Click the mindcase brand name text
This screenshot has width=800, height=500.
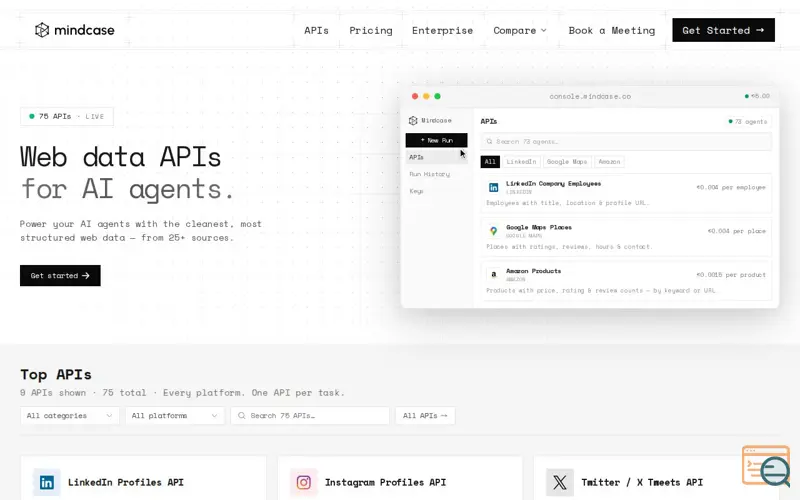point(84,31)
